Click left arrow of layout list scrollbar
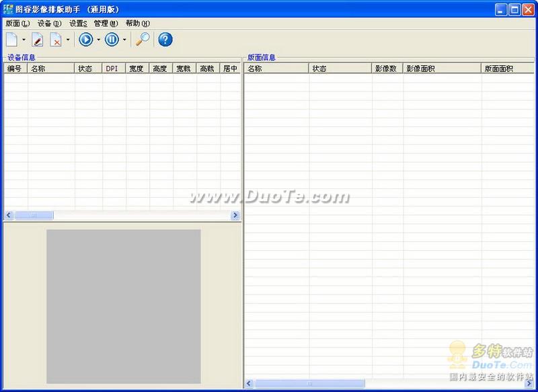Viewport: 538px width, 392px height. [249, 383]
